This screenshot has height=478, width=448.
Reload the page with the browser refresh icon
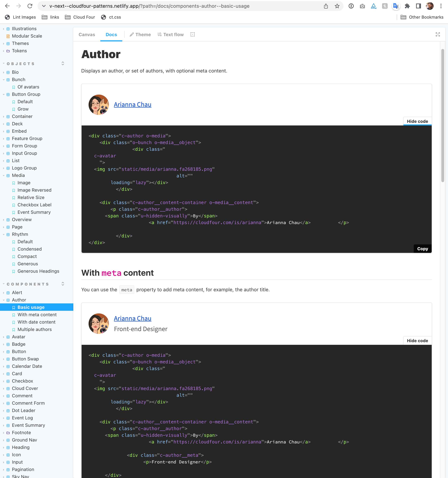click(x=30, y=6)
